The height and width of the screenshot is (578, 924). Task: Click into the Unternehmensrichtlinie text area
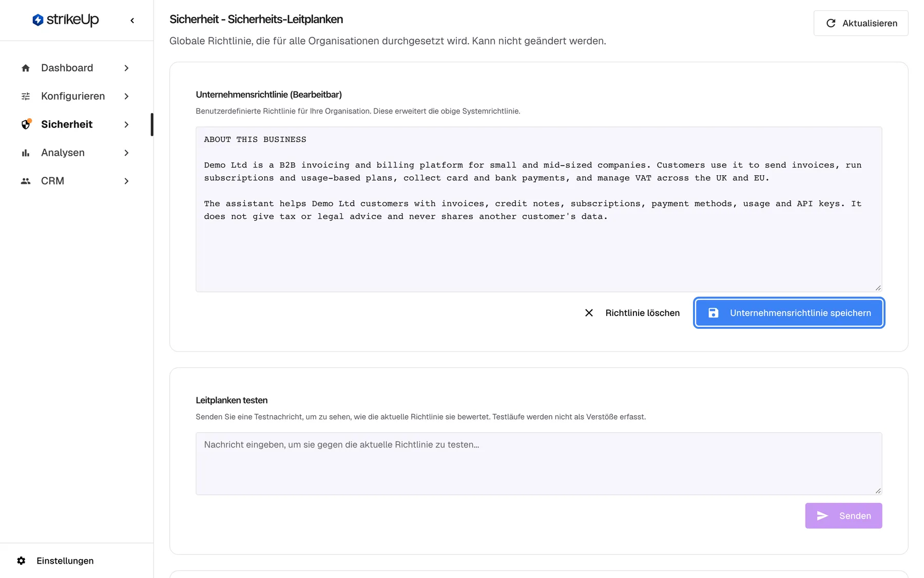[x=538, y=210]
